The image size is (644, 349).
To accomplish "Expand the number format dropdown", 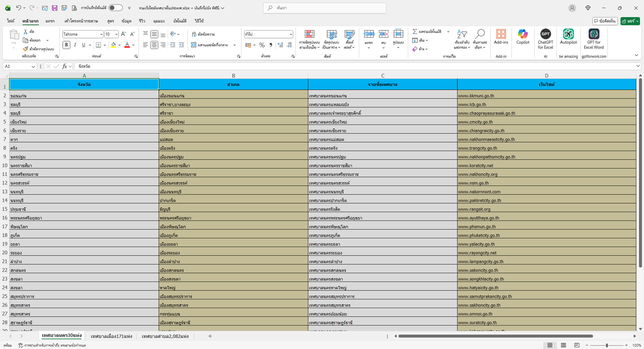I will pyautogui.click(x=291, y=34).
